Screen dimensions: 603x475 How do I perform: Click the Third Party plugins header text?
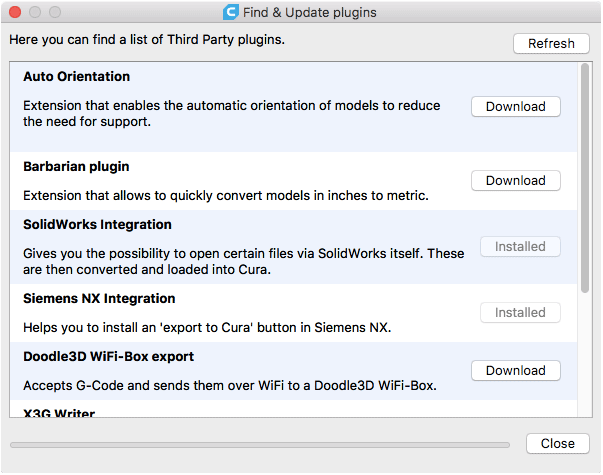147,41
